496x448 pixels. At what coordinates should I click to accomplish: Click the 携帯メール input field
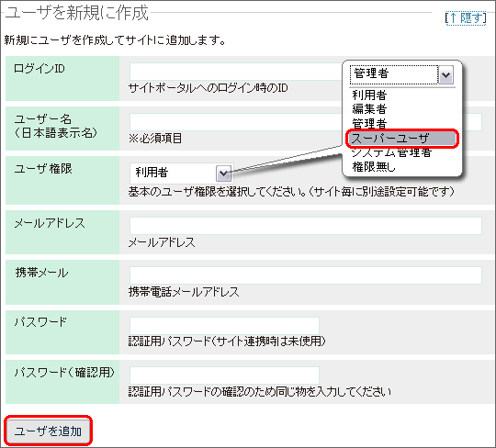306,275
